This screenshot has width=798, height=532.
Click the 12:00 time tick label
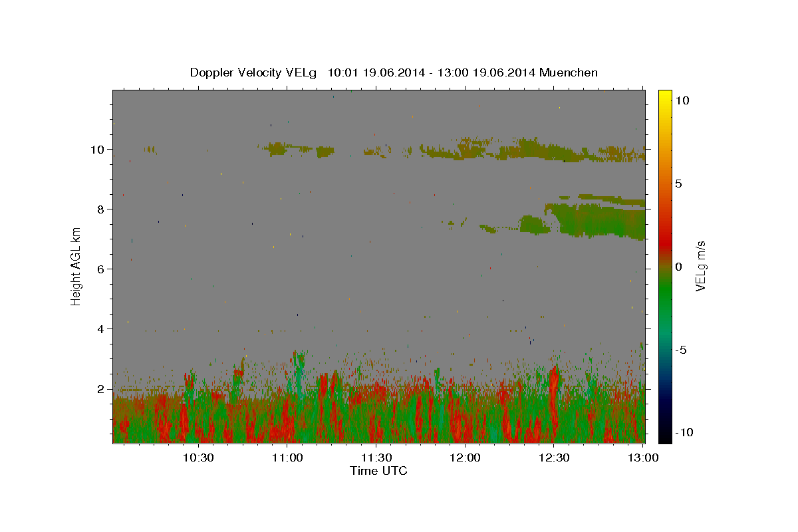point(465,458)
